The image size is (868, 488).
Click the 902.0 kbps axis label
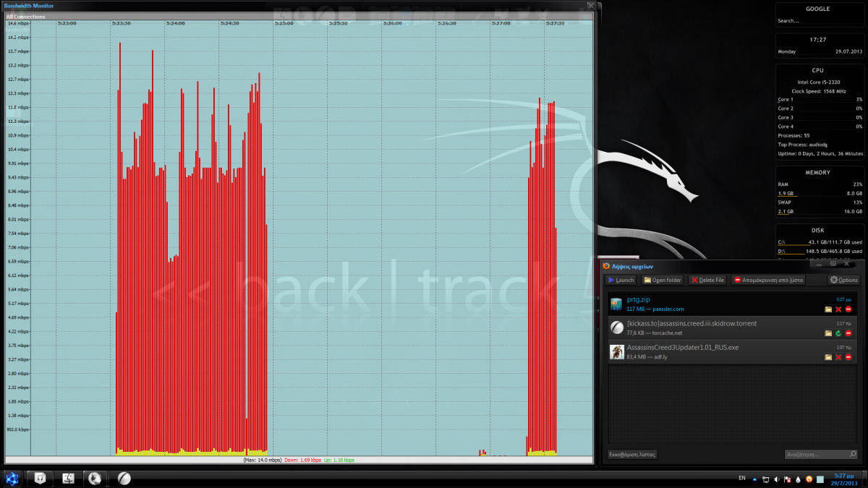point(17,429)
